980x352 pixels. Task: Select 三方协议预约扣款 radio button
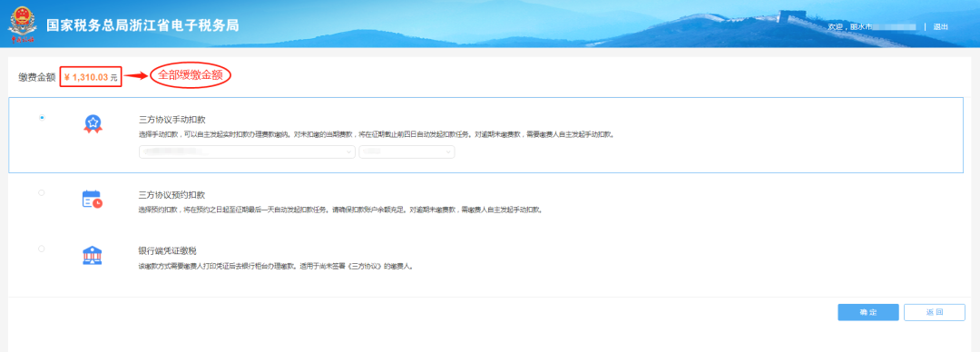tap(42, 192)
